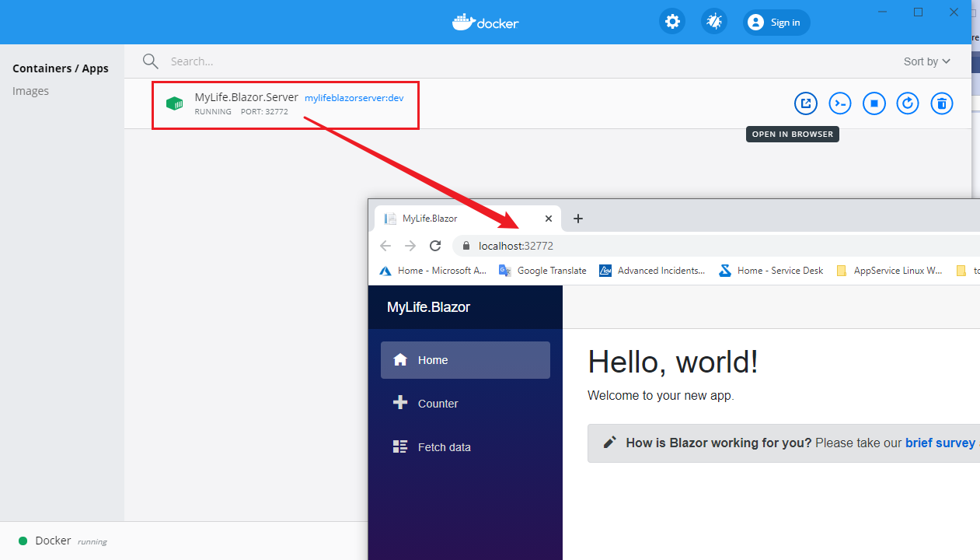The width and height of the screenshot is (980, 560).
Task: Open the Fetch data page
Action: click(444, 447)
